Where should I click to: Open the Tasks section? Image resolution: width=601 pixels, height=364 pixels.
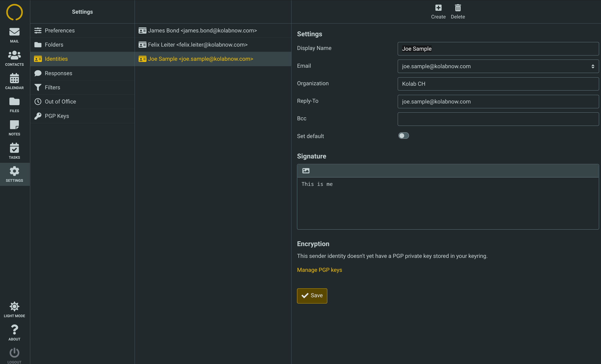point(14,151)
